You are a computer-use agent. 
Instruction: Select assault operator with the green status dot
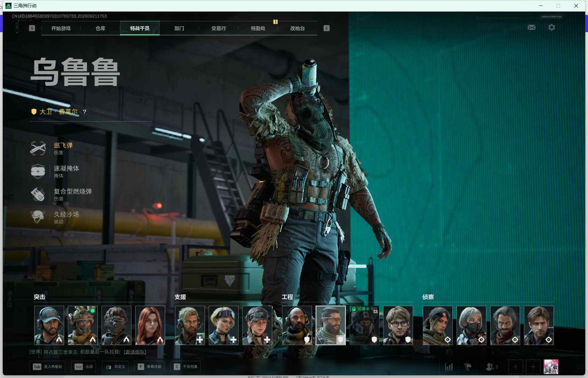coord(83,325)
